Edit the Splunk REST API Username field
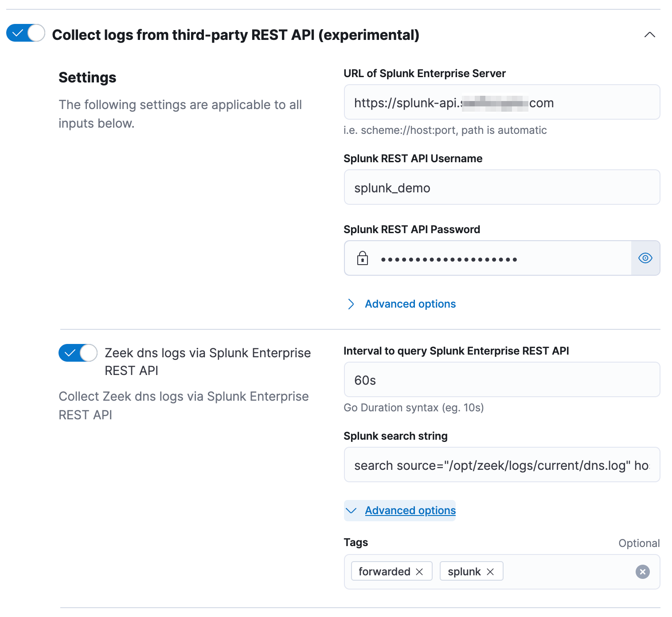Screen dimensions: 672x617 [x=502, y=187]
